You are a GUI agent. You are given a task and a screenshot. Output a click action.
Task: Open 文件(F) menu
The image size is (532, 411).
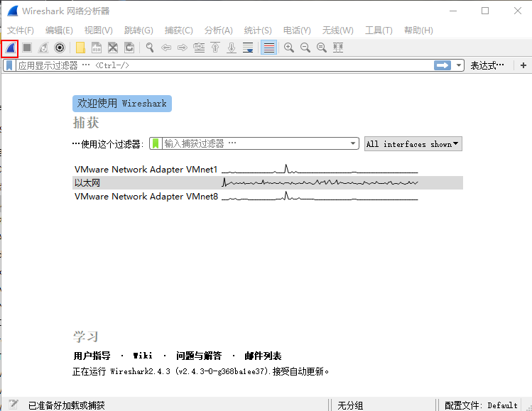[x=21, y=31]
